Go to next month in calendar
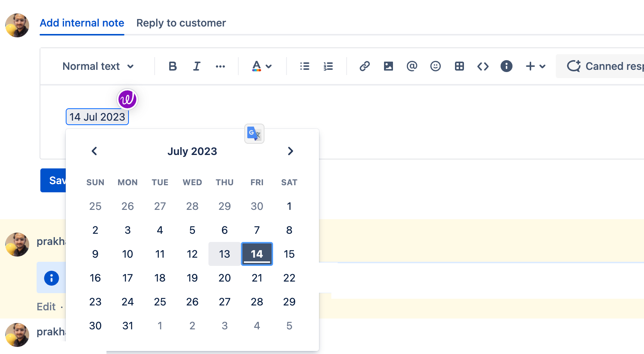Viewport: 644px width, 354px height. coord(290,151)
